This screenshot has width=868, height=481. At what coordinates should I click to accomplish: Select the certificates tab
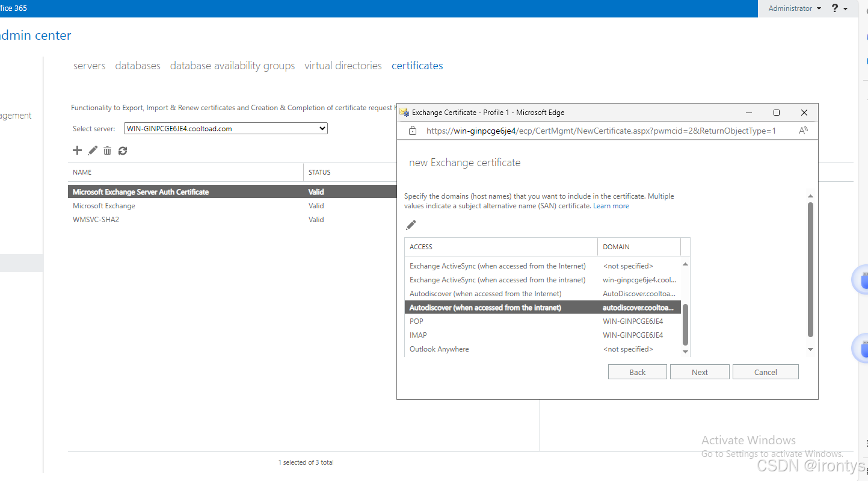tap(417, 66)
